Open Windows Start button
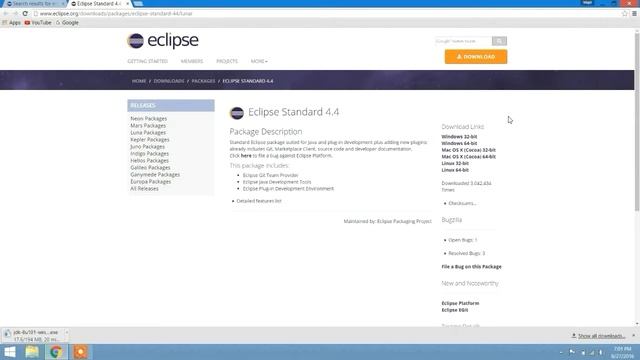The image size is (640, 360). [10, 352]
